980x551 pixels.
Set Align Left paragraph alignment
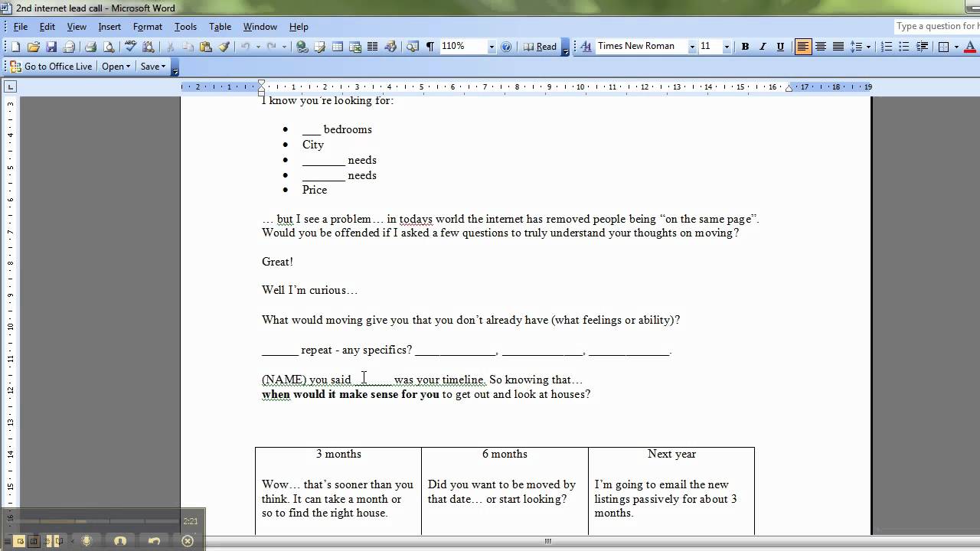(x=803, y=47)
